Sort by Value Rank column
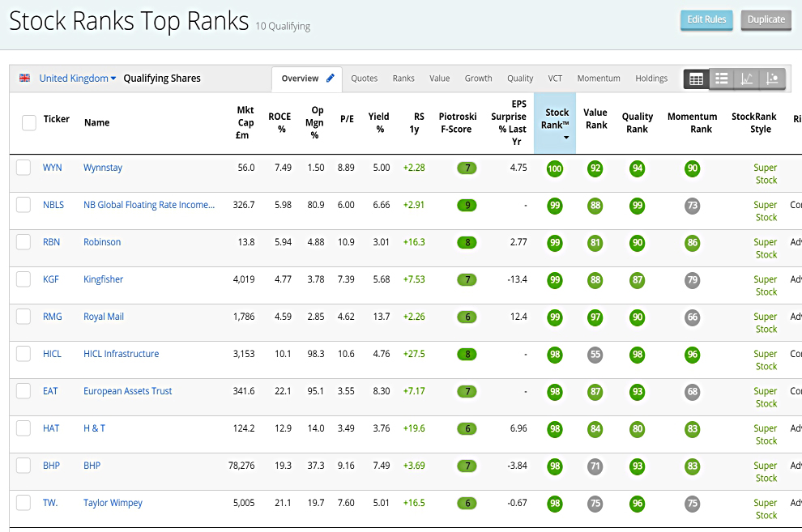The width and height of the screenshot is (802, 532). 595,118
